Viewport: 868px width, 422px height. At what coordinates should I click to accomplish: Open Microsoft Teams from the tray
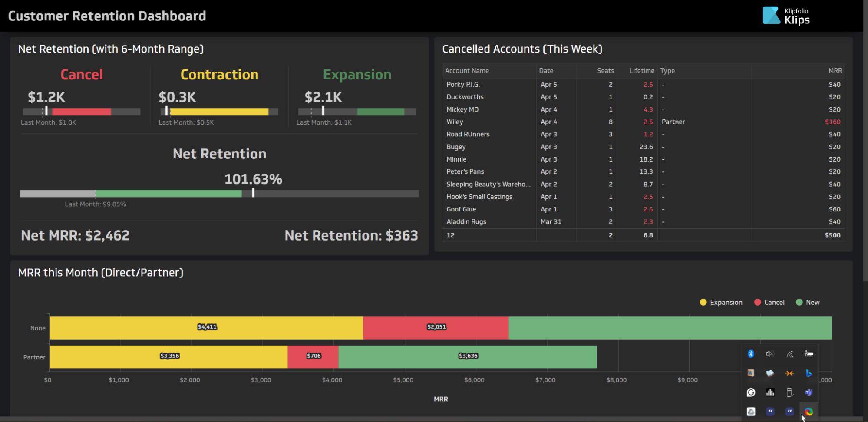(809, 392)
